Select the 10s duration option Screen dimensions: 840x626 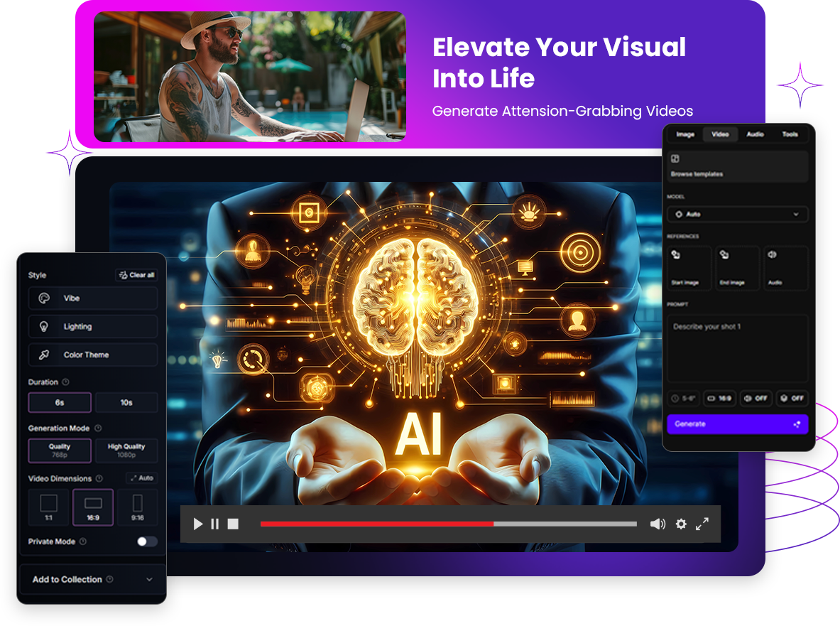[126, 403]
